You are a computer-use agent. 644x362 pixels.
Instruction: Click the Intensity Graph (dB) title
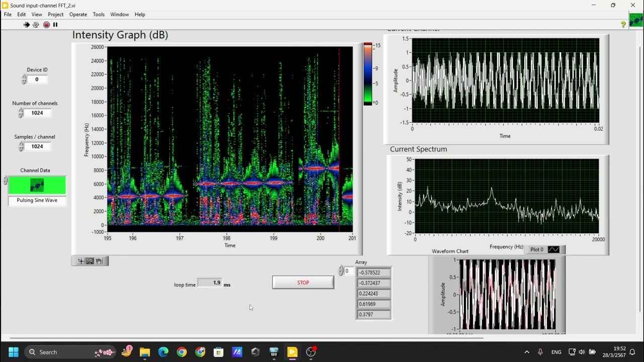[x=120, y=35]
